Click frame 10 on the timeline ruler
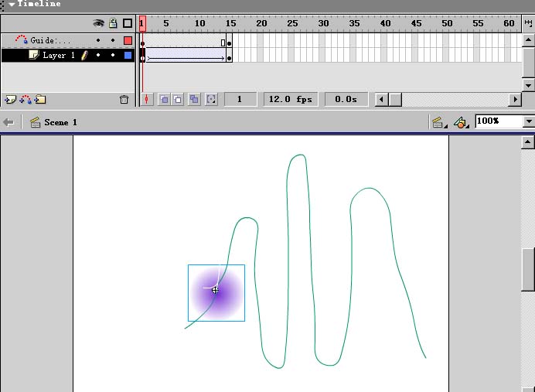Viewport: 535px width, 392px height. pyautogui.click(x=199, y=23)
